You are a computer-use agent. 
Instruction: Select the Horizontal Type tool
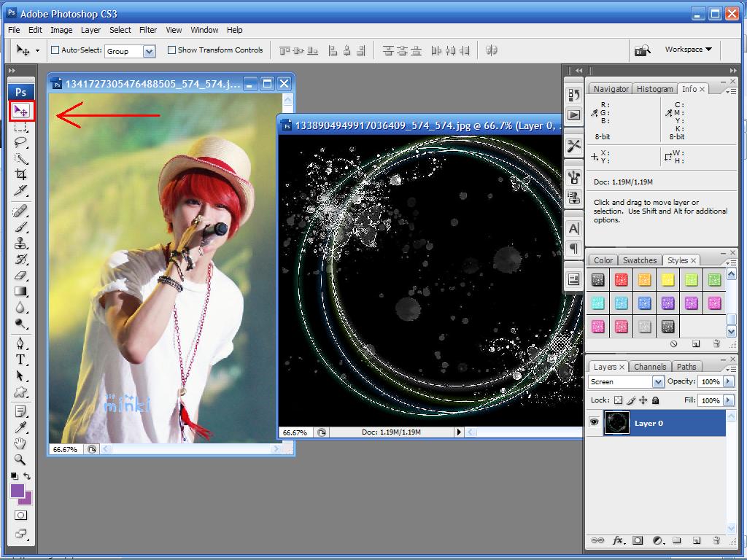click(20, 360)
